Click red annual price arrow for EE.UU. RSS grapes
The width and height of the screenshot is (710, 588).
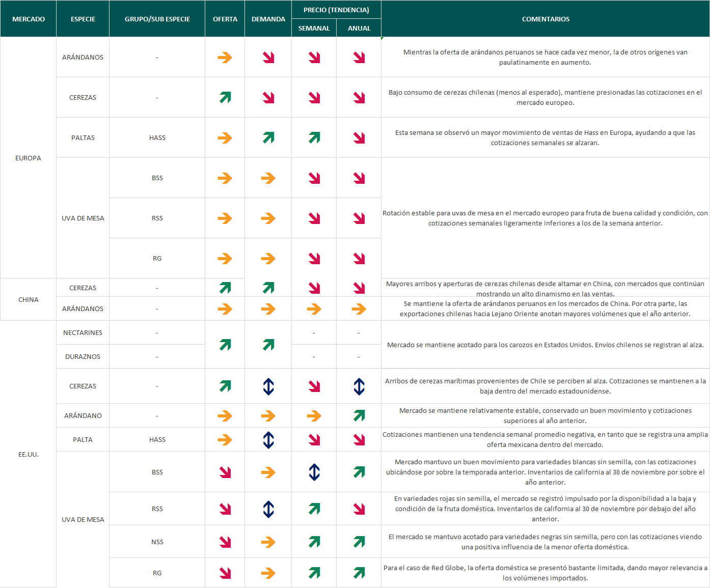pos(359,509)
